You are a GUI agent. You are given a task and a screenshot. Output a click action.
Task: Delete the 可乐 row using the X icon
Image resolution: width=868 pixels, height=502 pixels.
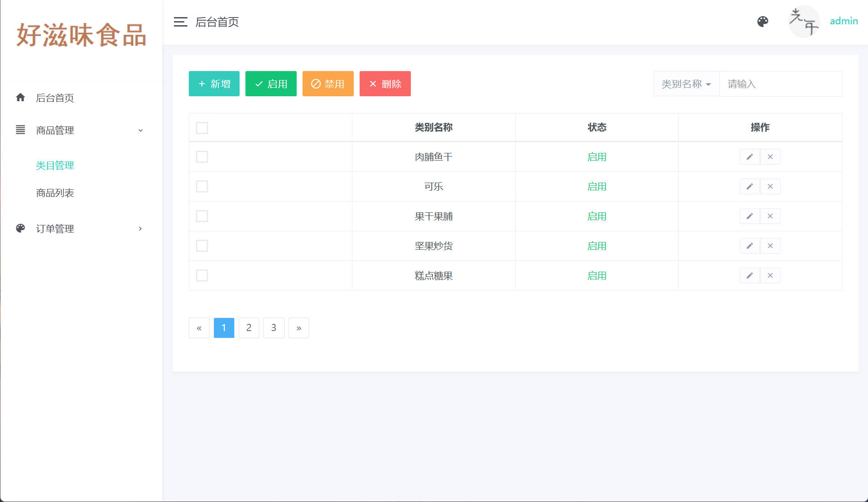pos(770,186)
